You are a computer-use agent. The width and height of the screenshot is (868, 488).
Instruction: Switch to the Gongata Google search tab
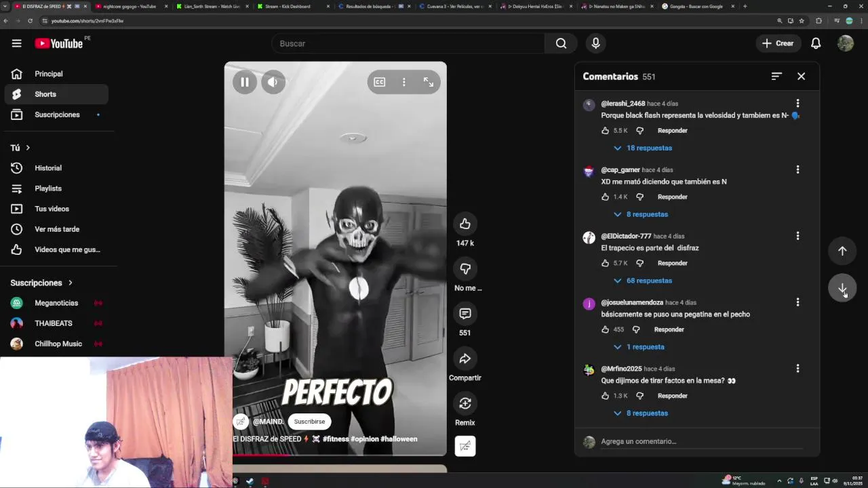(696, 6)
